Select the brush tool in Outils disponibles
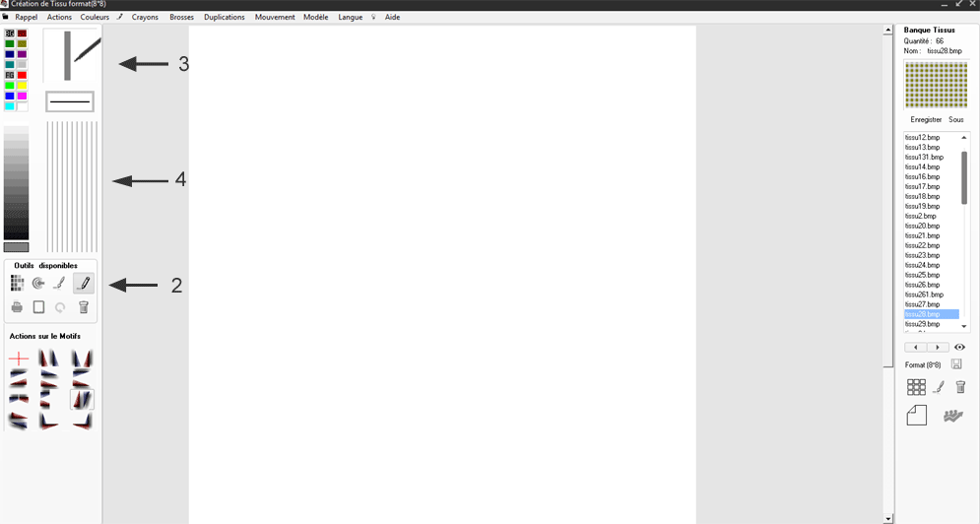980x524 pixels. coord(60,284)
